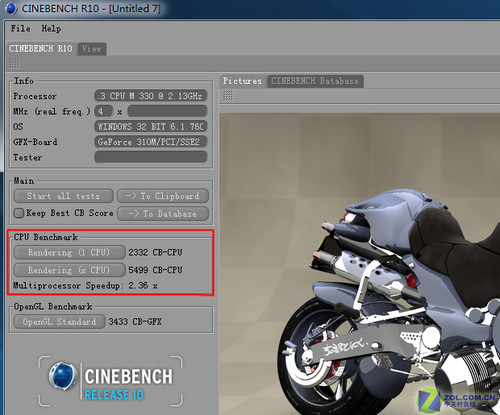The image size is (500, 415).
Task: Click the Start all tests button
Action: point(63,196)
